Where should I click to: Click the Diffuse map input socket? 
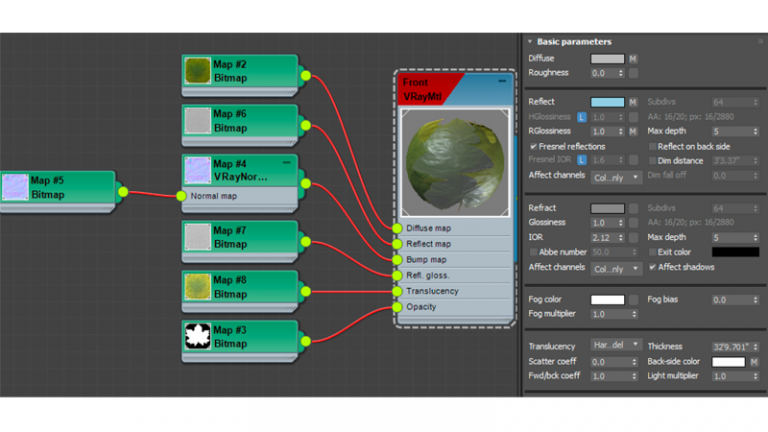coord(397,228)
